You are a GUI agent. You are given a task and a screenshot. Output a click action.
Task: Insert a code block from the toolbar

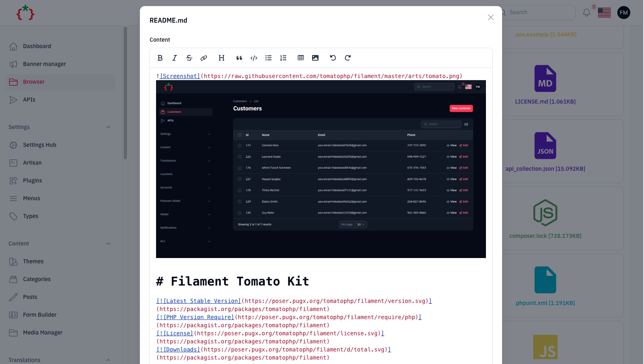254,58
